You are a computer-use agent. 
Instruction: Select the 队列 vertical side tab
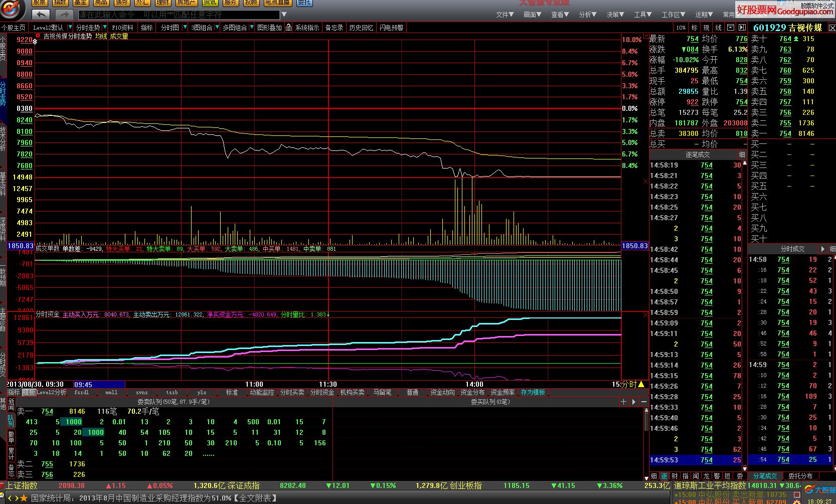pos(11,421)
